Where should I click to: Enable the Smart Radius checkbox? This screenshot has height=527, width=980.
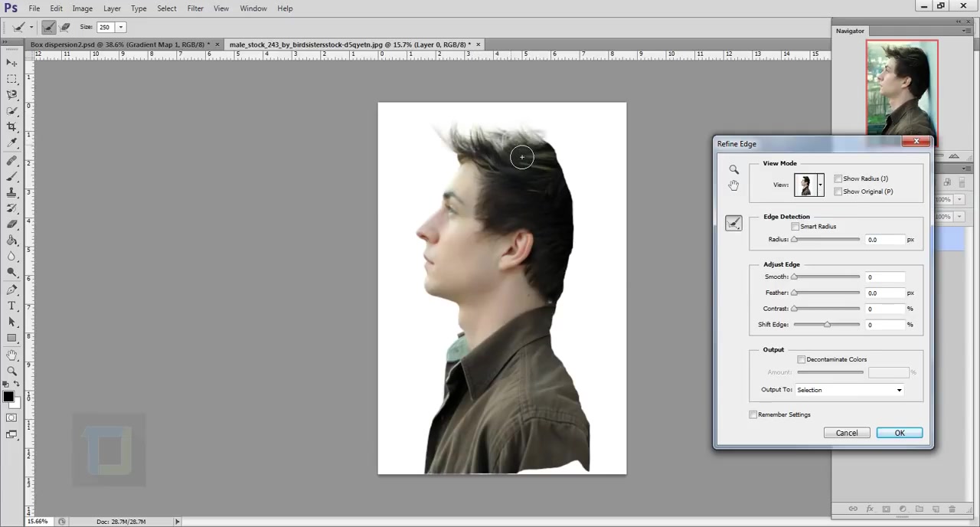(795, 227)
